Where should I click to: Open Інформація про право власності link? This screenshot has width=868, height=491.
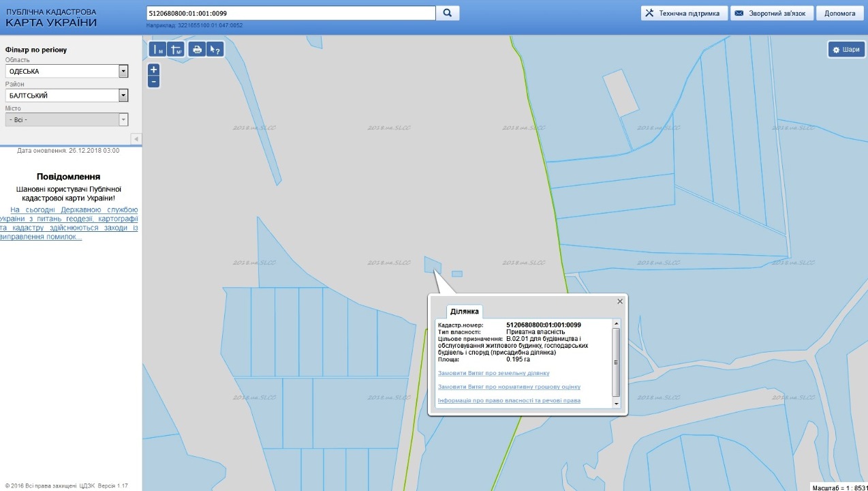(509, 400)
